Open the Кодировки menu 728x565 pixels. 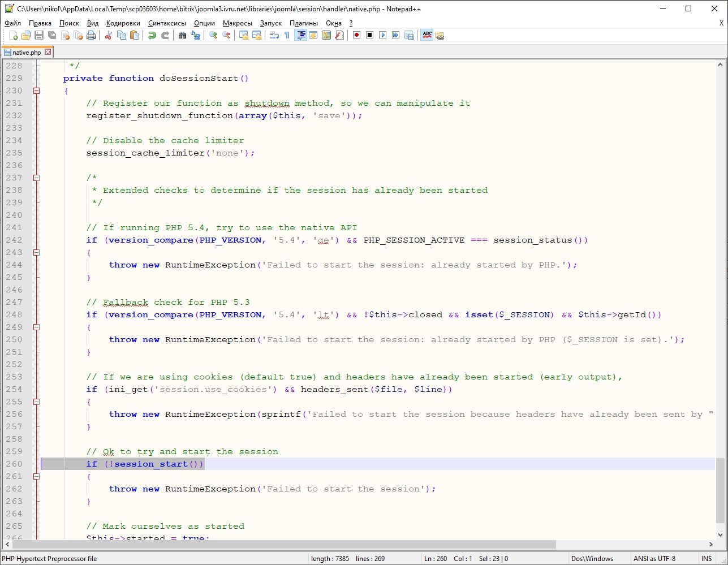click(x=123, y=23)
